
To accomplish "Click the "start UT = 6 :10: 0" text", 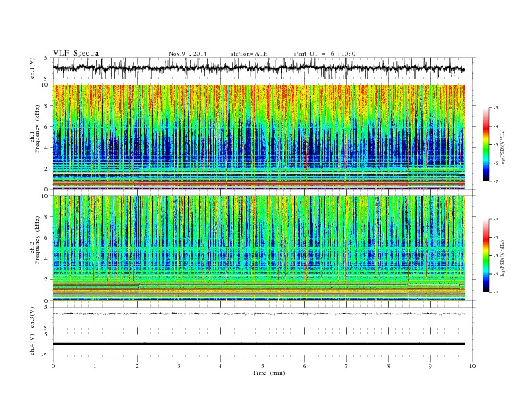I will pos(324,54).
